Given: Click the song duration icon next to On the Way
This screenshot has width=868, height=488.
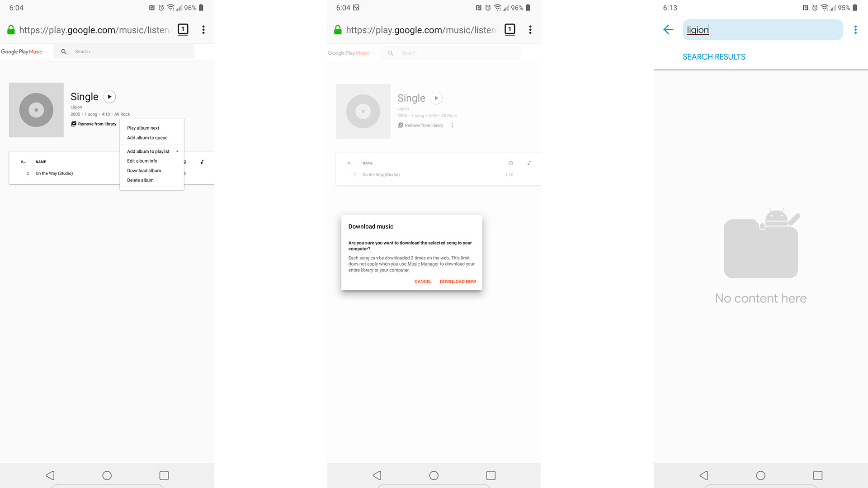Looking at the screenshot, I should (x=510, y=163).
